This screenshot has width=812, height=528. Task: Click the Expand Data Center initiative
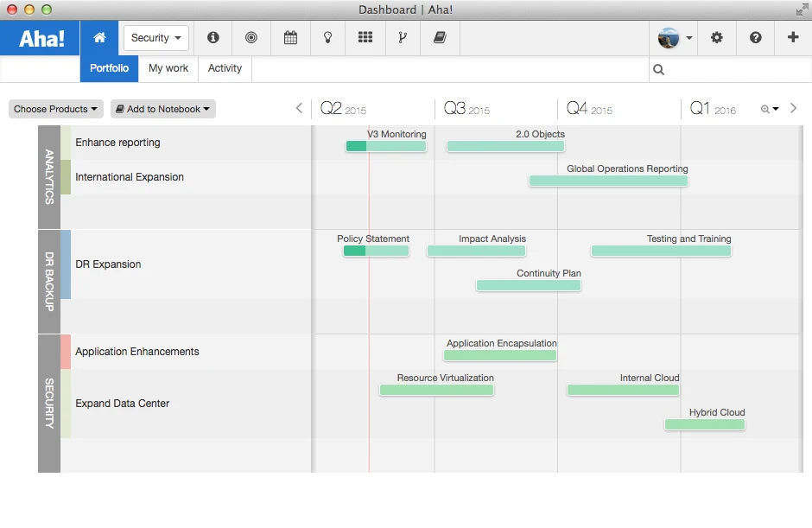point(122,403)
